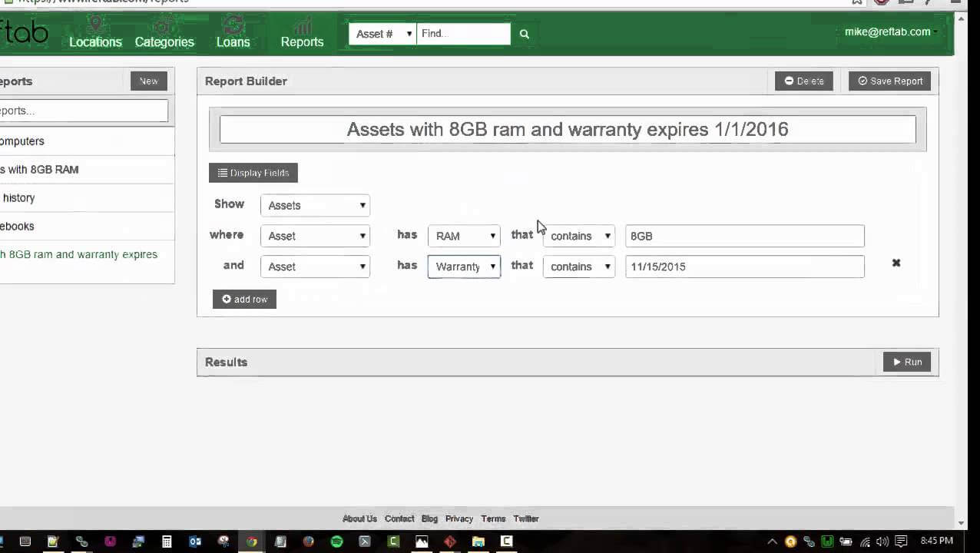This screenshot has width=980, height=553.
Task: Select the 'omputers' saved report
Action: click(x=87, y=141)
